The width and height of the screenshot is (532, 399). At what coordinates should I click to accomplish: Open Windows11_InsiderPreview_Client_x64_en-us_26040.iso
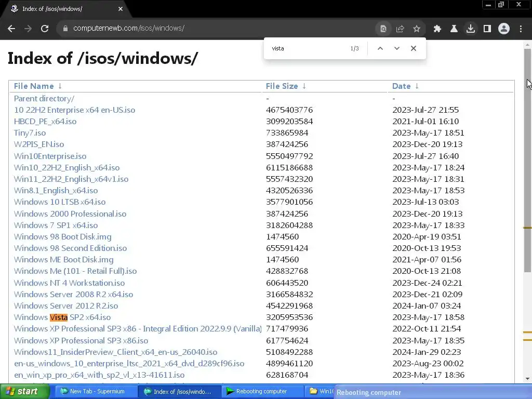[x=116, y=352]
